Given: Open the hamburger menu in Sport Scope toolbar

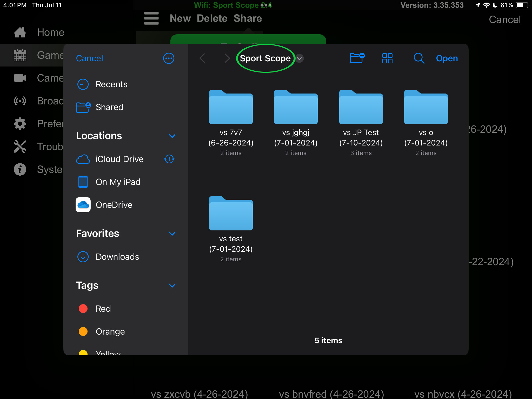Looking at the screenshot, I should pyautogui.click(x=151, y=18).
